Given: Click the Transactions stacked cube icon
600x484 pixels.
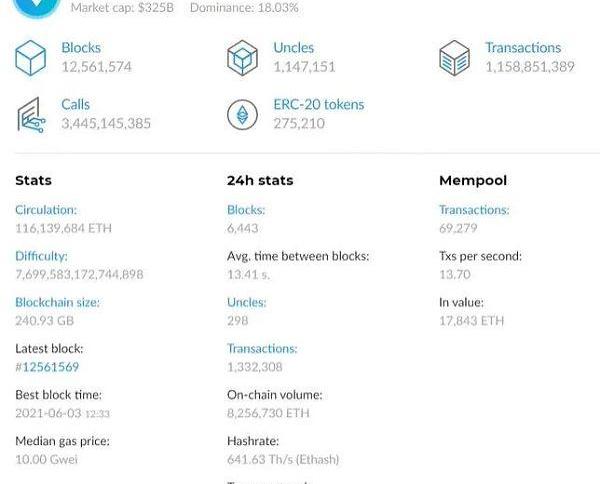Looking at the screenshot, I should point(455,58).
